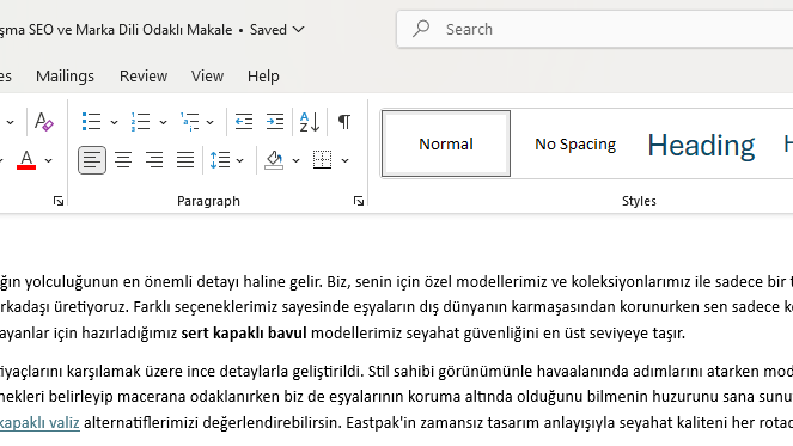Switch to the View tab
Image resolution: width=793 pixels, height=446 pixels.
[207, 76]
